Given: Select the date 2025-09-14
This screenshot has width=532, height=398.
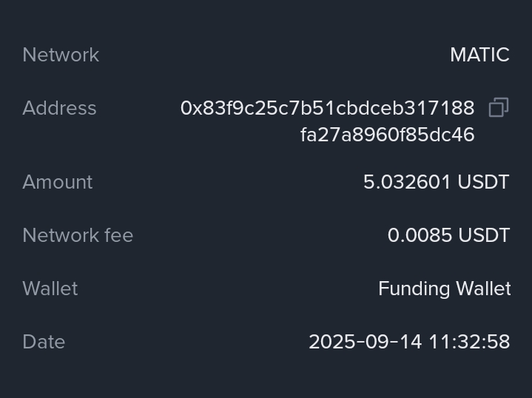Looking at the screenshot, I should click(x=365, y=342).
